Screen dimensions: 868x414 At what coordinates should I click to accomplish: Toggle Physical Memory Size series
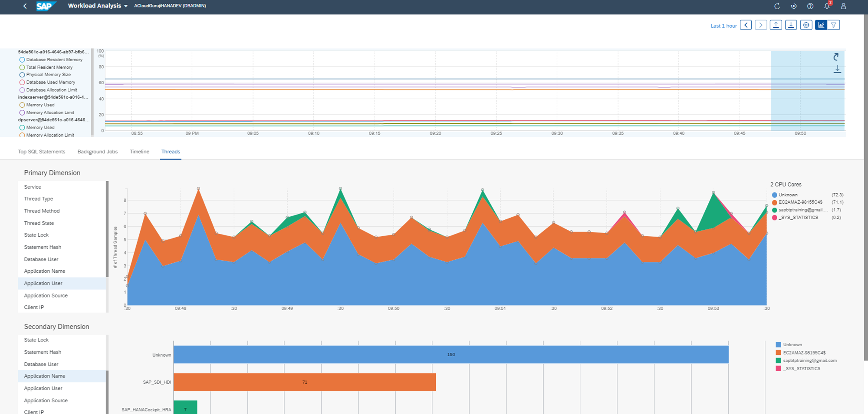tap(22, 75)
